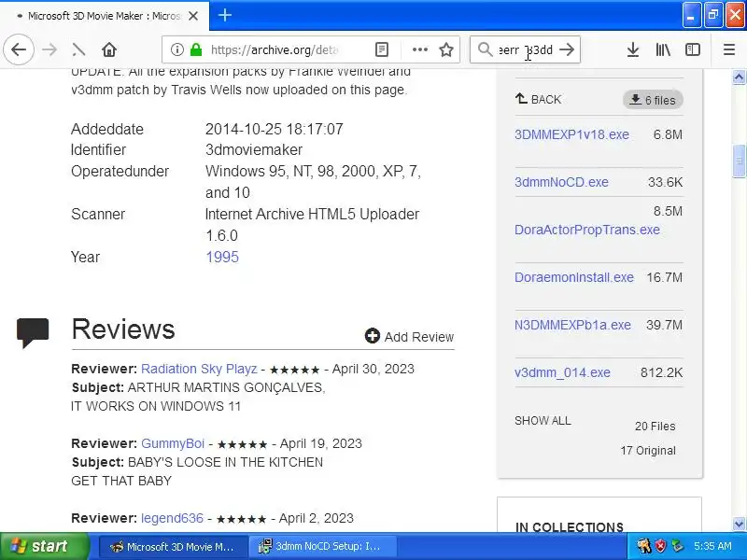Click SHOW ALL files link
This screenshot has height=560, width=747.
pyautogui.click(x=543, y=421)
